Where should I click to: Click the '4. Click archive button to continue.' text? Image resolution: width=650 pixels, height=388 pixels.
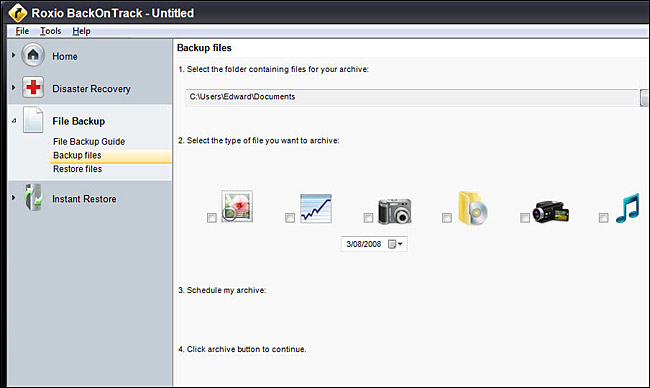pos(242,349)
